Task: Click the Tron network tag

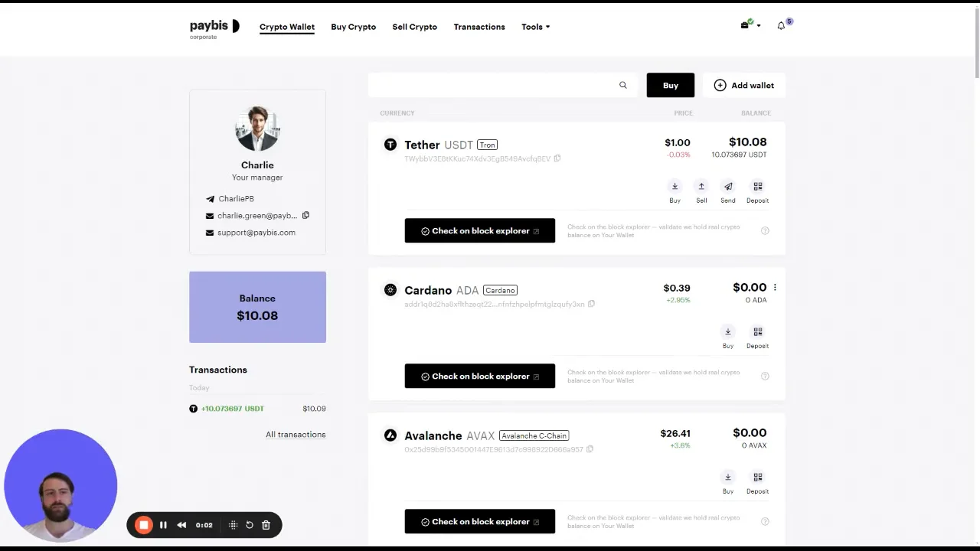Action: 487,145
